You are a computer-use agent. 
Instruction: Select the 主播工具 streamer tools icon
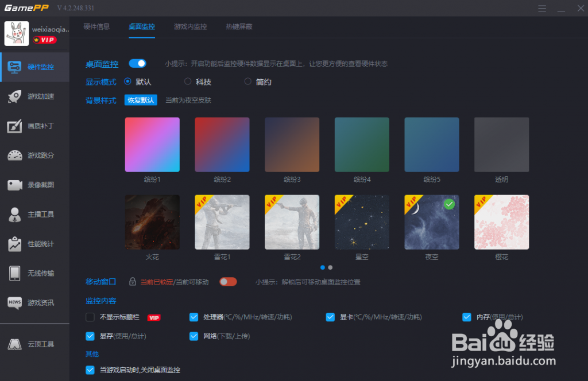pos(34,215)
